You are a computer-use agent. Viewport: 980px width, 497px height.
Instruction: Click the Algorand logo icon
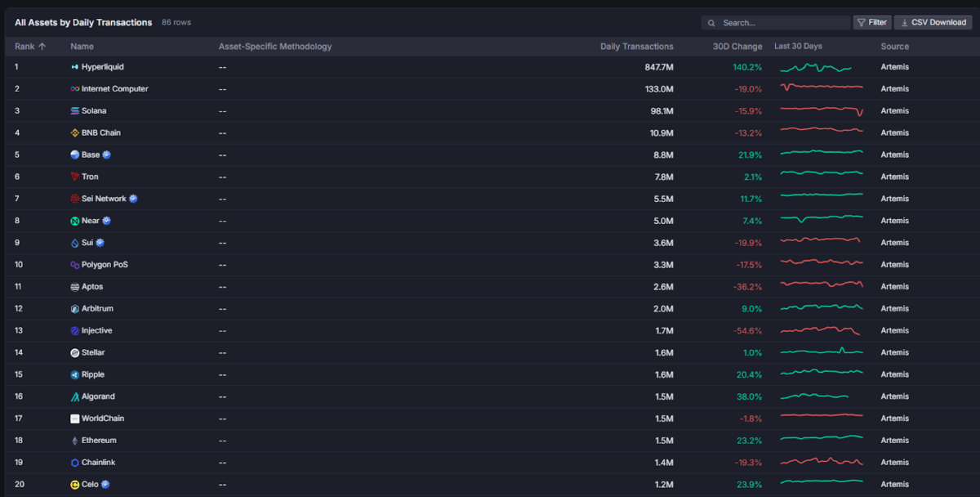pyautogui.click(x=75, y=396)
